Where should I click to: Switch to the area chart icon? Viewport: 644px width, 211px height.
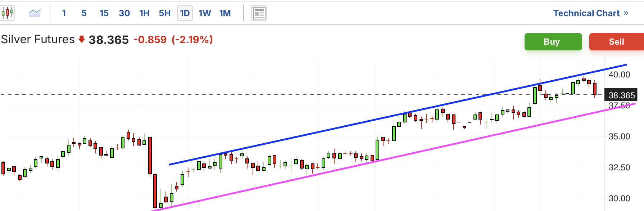(35, 13)
